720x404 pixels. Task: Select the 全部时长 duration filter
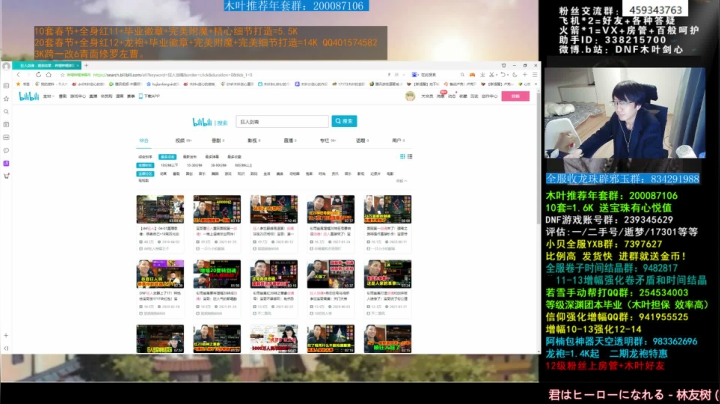click(x=145, y=165)
